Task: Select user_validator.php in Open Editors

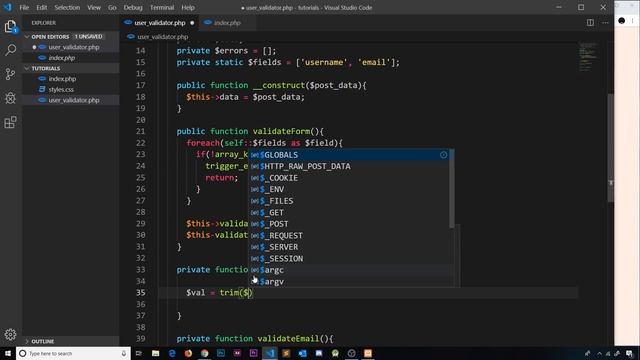Action: (71, 47)
